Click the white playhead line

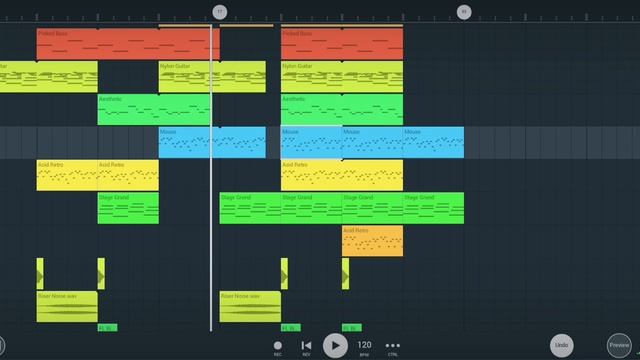(x=211, y=178)
